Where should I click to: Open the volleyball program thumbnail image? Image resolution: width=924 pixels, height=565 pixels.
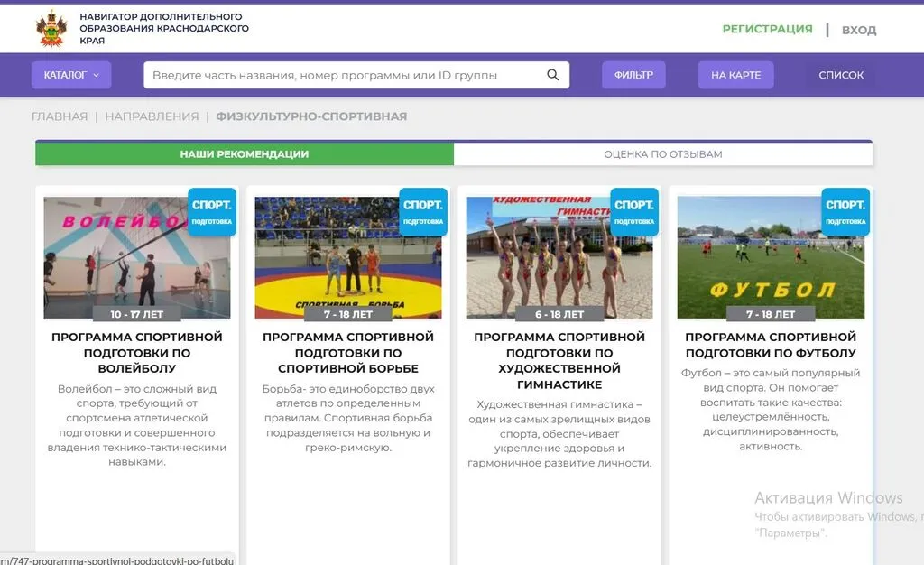[x=137, y=257]
